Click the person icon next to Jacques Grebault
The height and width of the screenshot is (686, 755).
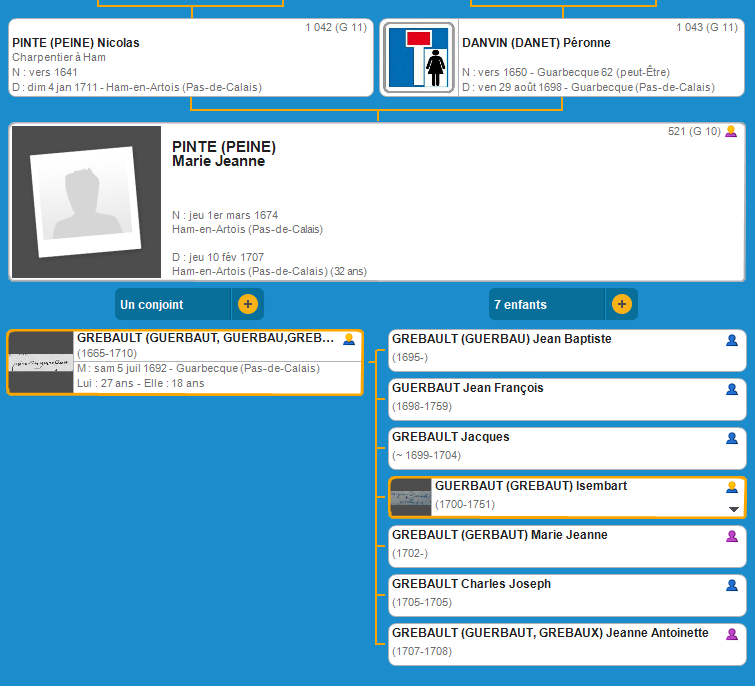pyautogui.click(x=732, y=439)
